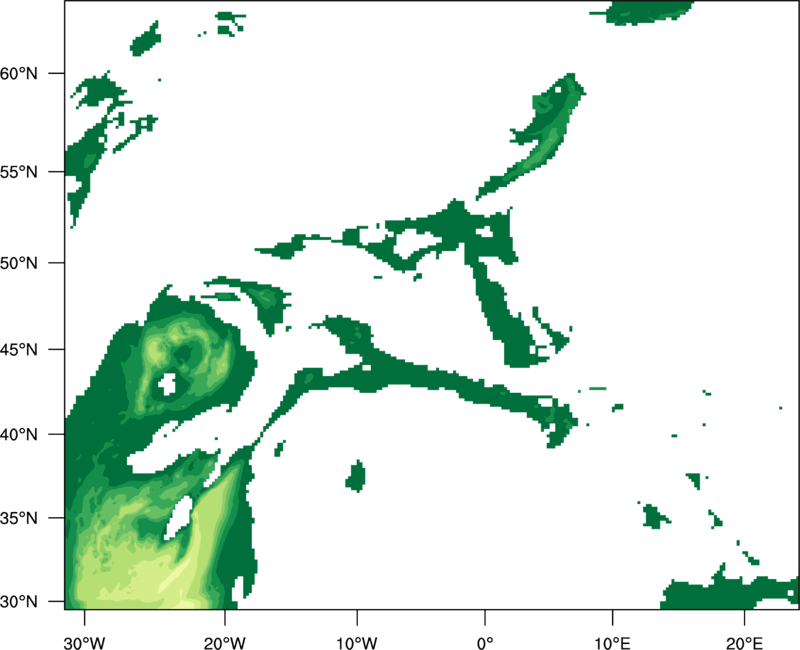Click the 35°N latitude label
This screenshot has width=800, height=650.
18,518
